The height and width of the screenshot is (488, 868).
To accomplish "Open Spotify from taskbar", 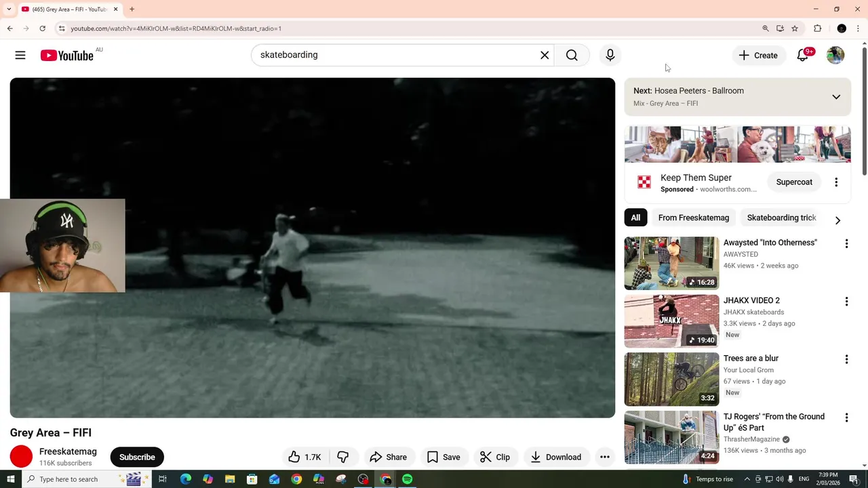I will tap(407, 479).
